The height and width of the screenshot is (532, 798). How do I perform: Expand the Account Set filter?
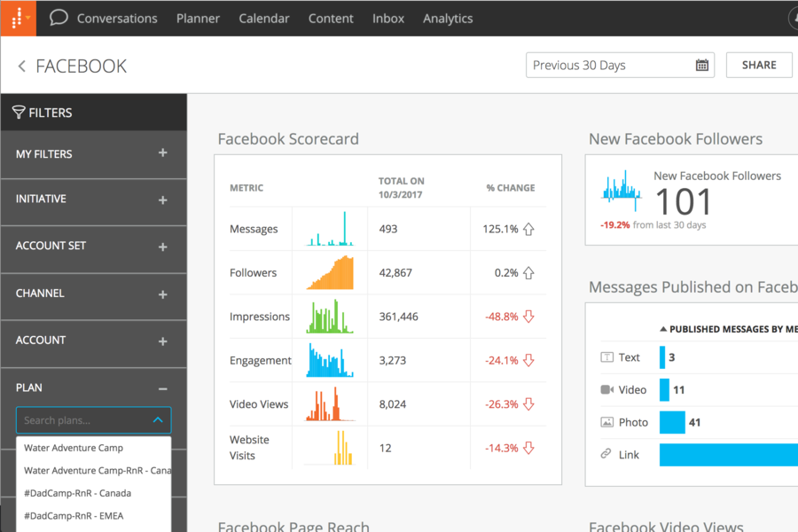pos(162,246)
